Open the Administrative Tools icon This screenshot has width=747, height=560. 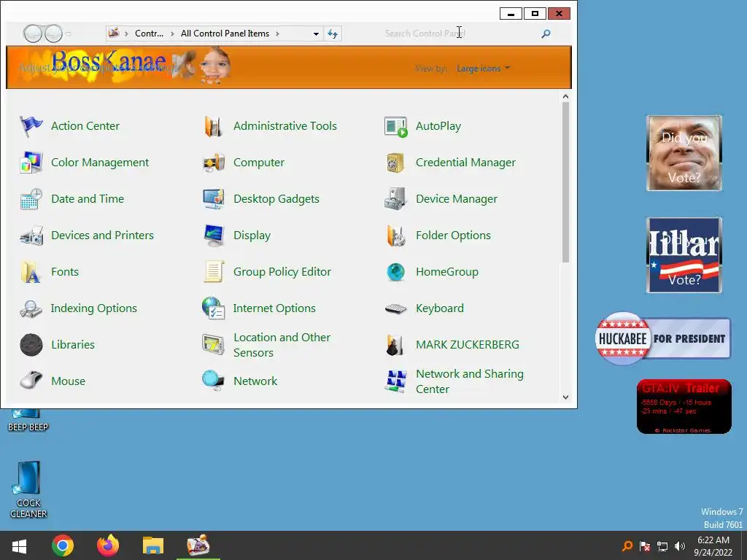[214, 126]
